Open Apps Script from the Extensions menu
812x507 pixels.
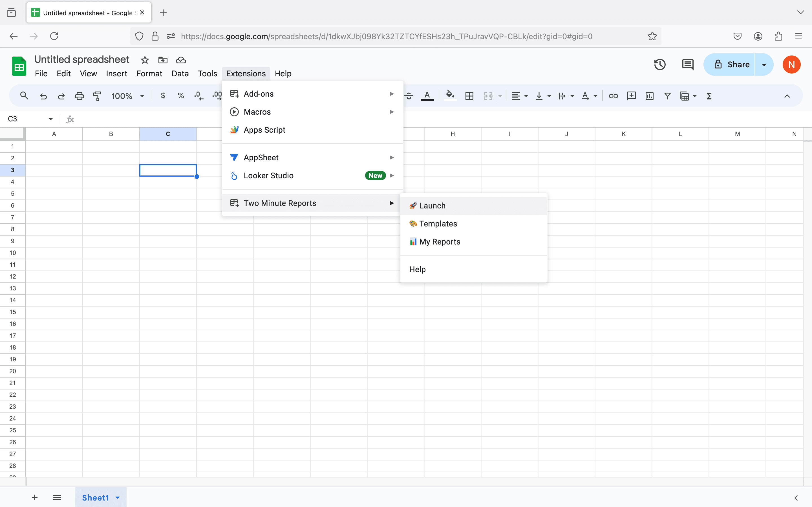coord(264,130)
